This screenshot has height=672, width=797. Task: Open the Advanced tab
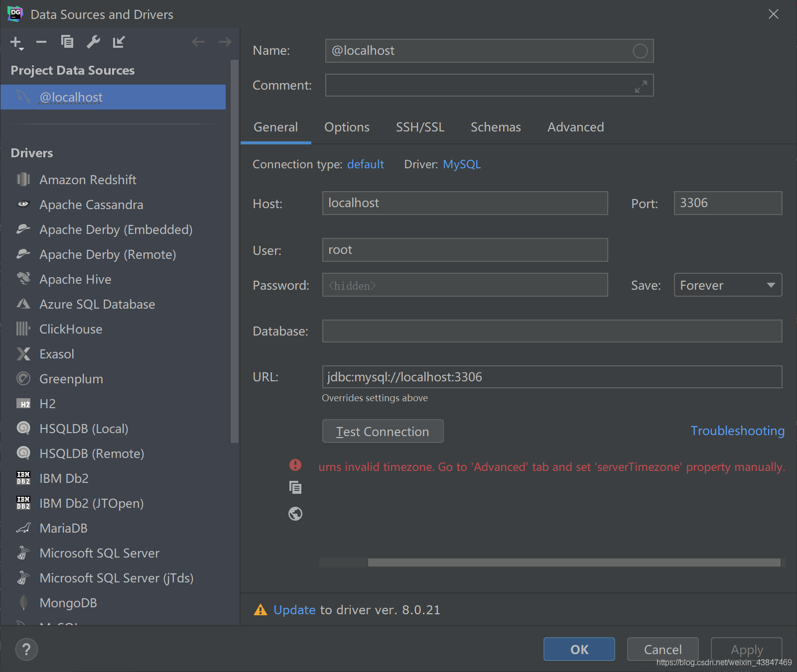click(575, 127)
